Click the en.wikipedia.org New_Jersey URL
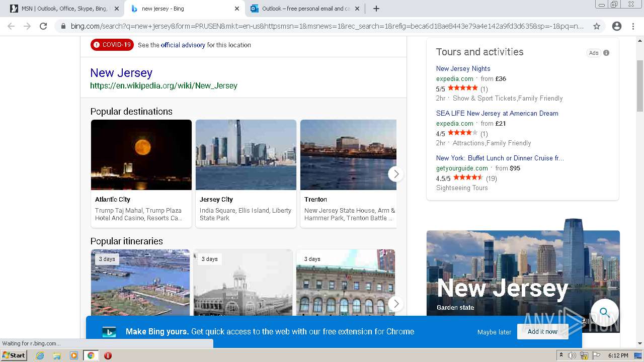This screenshot has height=362, width=644. pos(164,85)
